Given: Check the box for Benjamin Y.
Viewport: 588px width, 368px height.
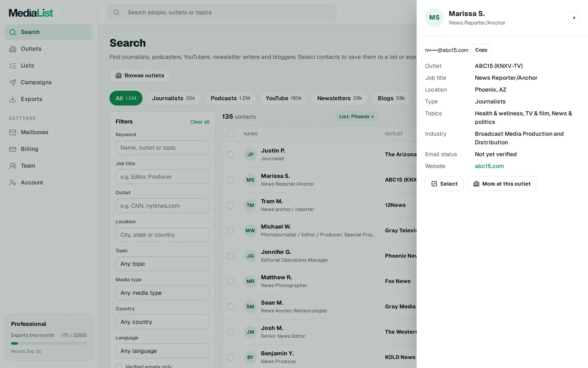Looking at the screenshot, I should (x=231, y=357).
